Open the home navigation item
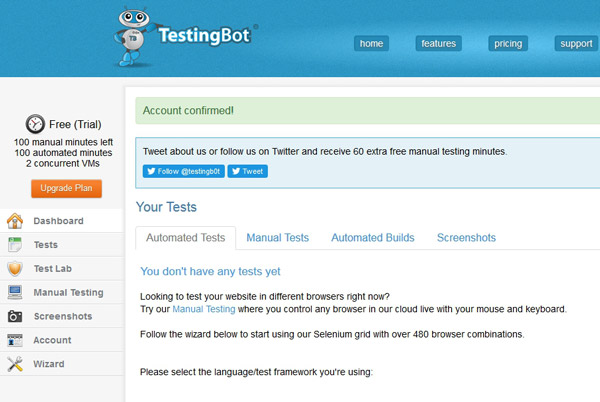The width and height of the screenshot is (600, 402). point(371,44)
